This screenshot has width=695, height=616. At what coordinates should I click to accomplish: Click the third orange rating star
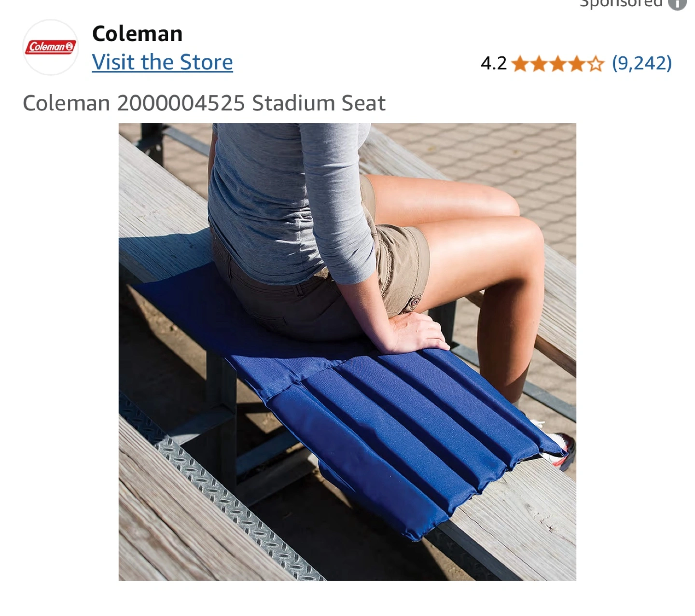coord(557,64)
